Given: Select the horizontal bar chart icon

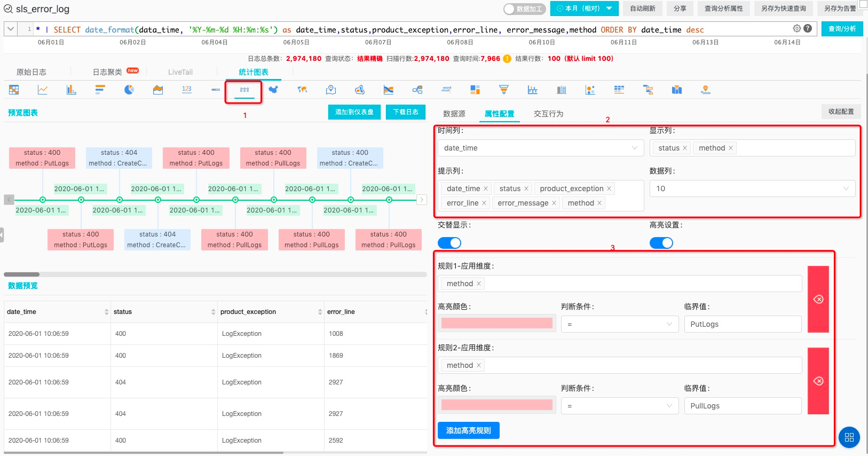Looking at the screenshot, I should [x=100, y=90].
